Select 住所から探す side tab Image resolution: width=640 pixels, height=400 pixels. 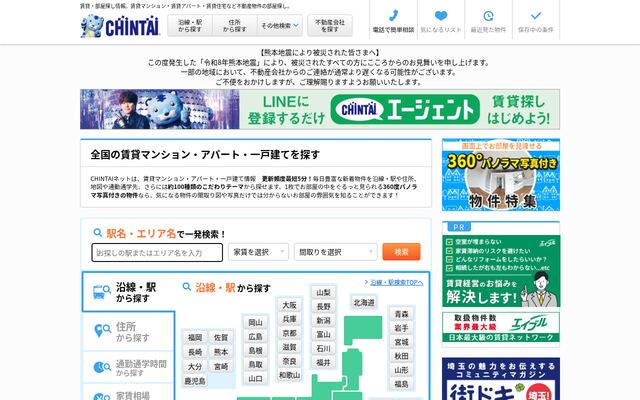(129, 331)
